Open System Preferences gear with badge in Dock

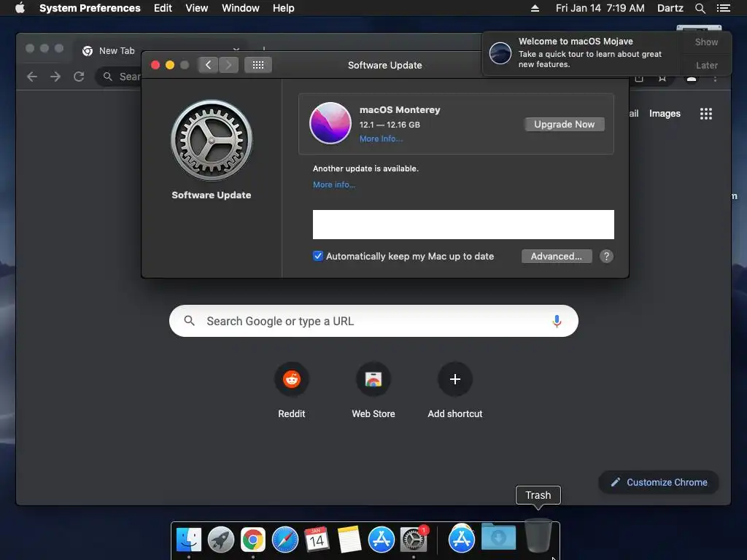pyautogui.click(x=414, y=540)
